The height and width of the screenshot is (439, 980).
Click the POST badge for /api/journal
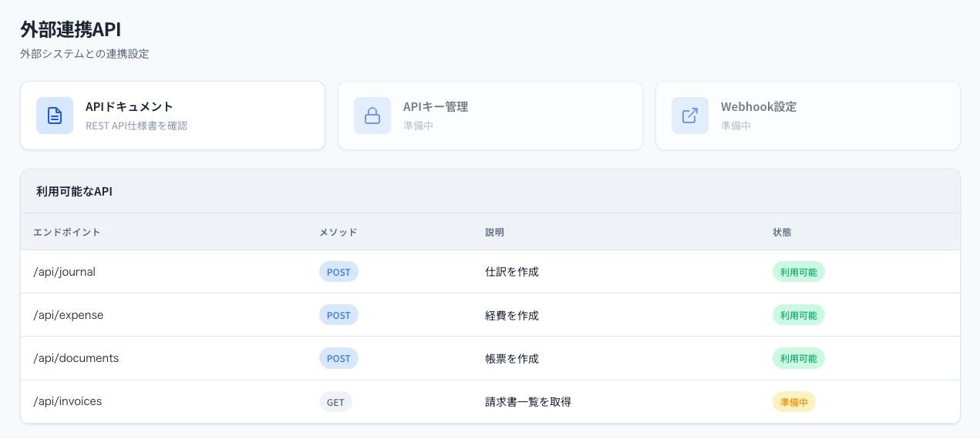point(338,272)
